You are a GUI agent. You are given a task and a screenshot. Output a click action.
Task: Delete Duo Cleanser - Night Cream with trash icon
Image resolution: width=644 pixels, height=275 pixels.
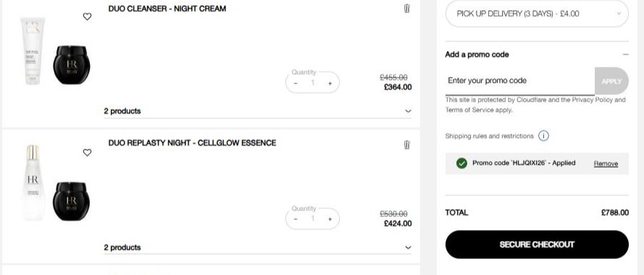[x=406, y=8]
